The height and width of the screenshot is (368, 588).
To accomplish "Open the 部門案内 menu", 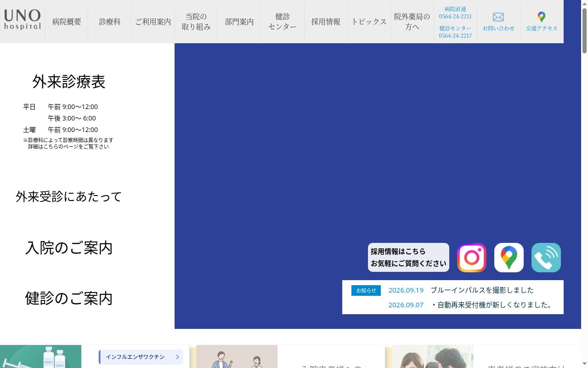I will (239, 22).
